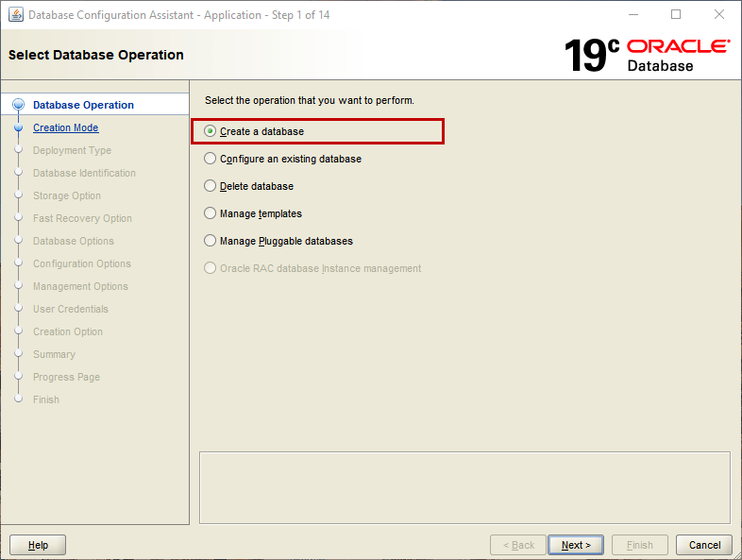Click the Next button

pos(576,545)
